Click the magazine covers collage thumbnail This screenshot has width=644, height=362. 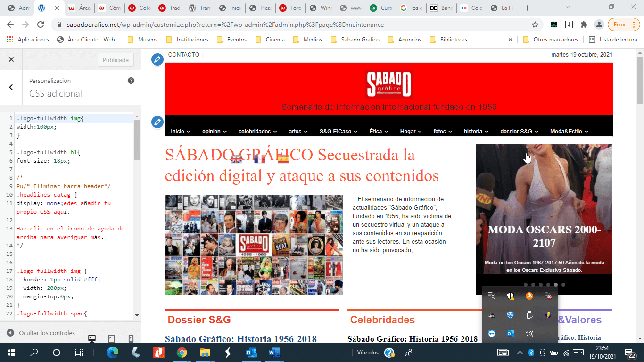(x=254, y=245)
